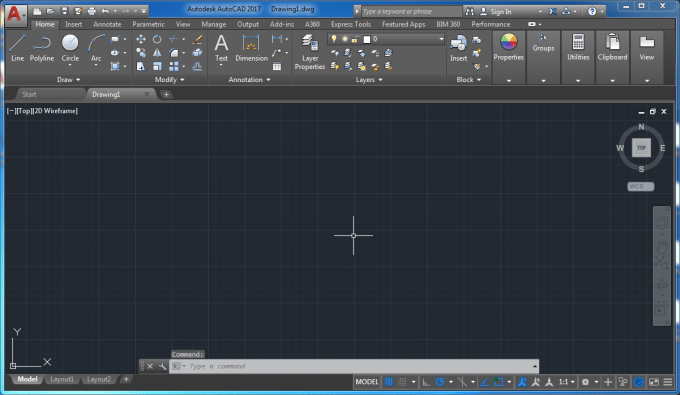Image resolution: width=680 pixels, height=395 pixels.
Task: Select the Polyline tool
Action: pos(42,48)
